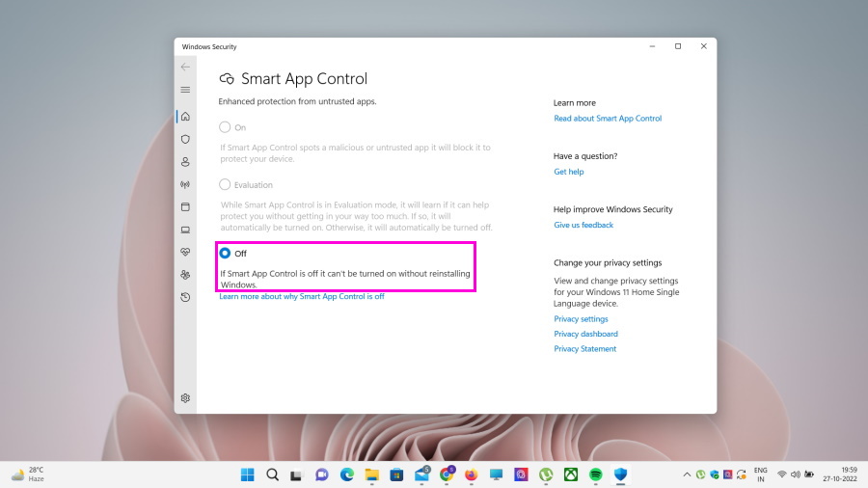Image resolution: width=868 pixels, height=488 pixels.
Task: Open App & browser control icon
Action: pos(185,206)
